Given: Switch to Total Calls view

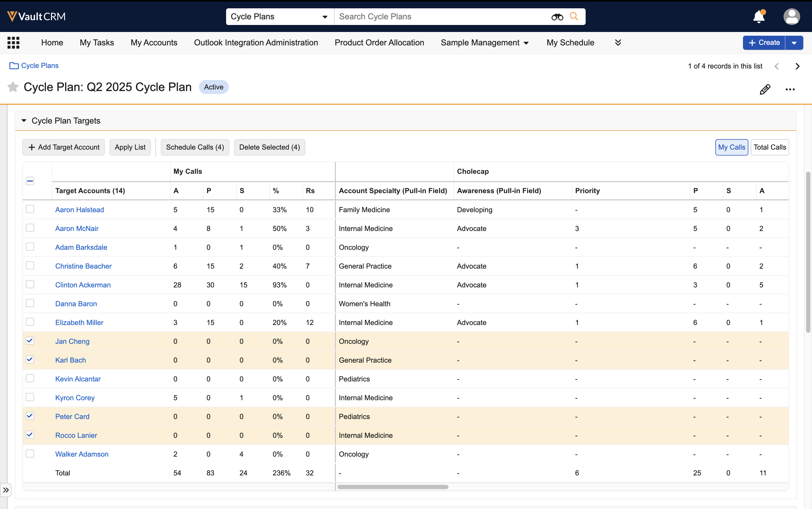Looking at the screenshot, I should (769, 147).
